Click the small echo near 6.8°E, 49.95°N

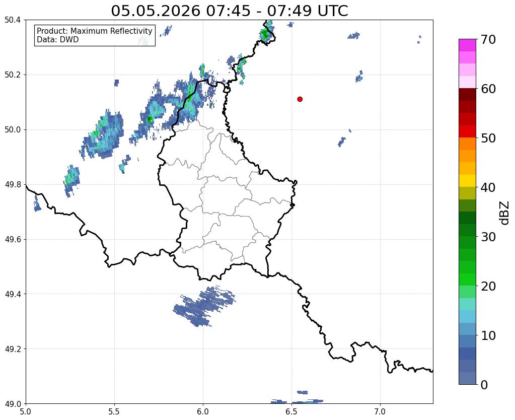tap(342, 142)
